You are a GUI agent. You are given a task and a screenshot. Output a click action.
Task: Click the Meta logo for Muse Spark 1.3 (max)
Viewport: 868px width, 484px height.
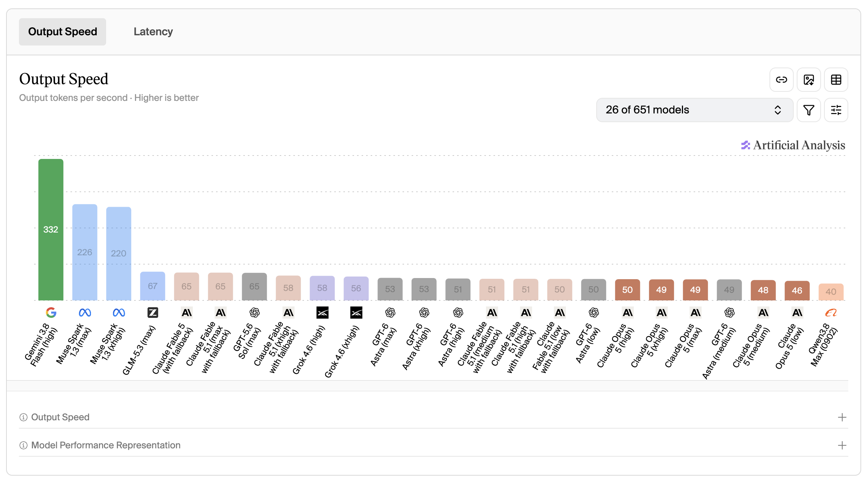click(x=85, y=313)
